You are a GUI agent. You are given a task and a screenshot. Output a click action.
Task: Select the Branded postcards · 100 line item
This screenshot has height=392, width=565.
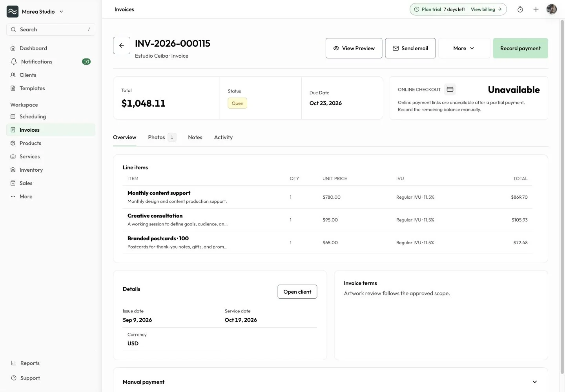(328, 242)
